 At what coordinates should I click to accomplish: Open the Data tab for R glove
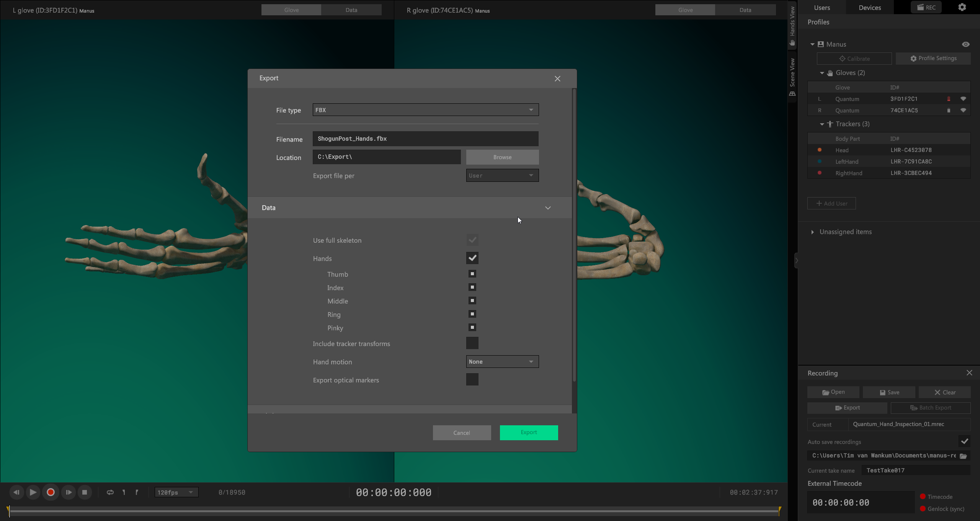click(745, 10)
